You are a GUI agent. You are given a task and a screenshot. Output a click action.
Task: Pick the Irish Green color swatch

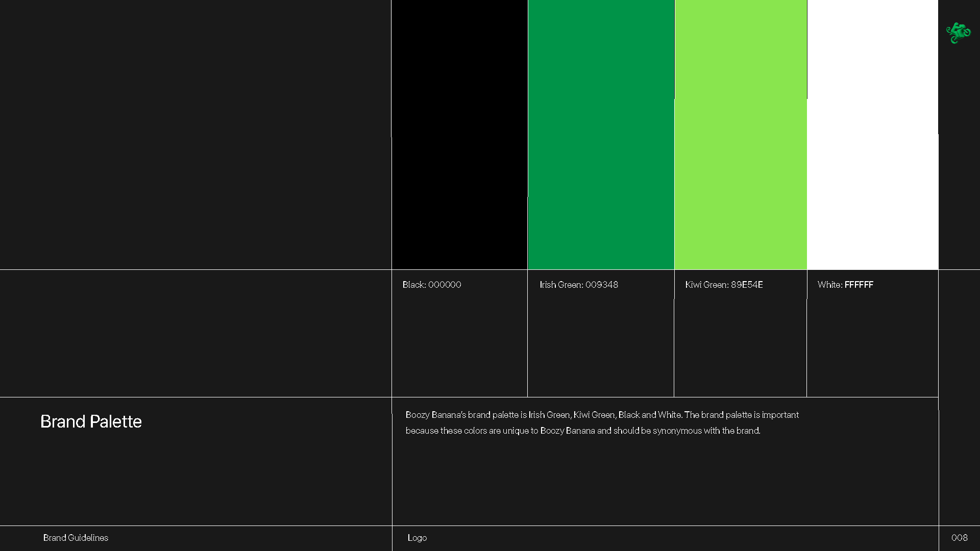pos(601,135)
